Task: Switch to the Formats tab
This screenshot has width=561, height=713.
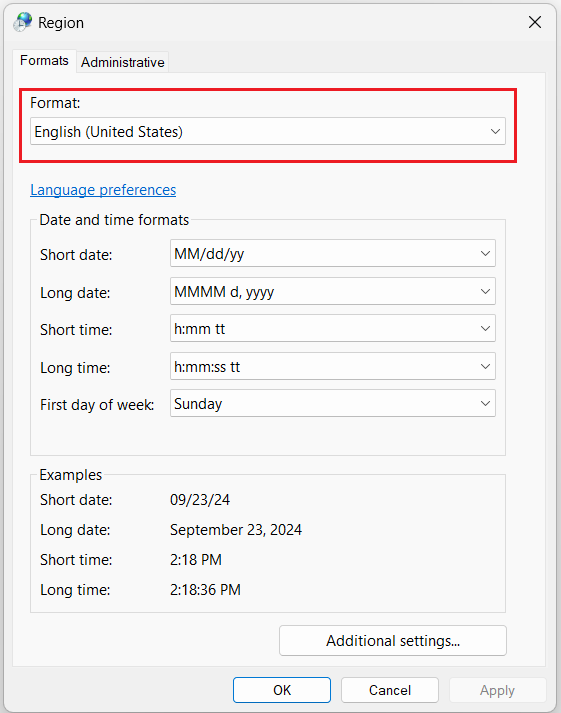Action: (x=44, y=60)
